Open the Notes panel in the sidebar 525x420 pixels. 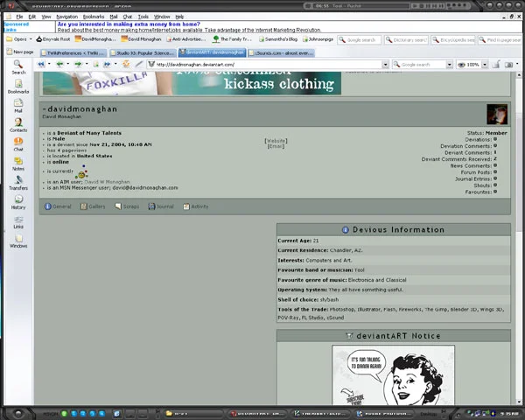tap(18, 164)
